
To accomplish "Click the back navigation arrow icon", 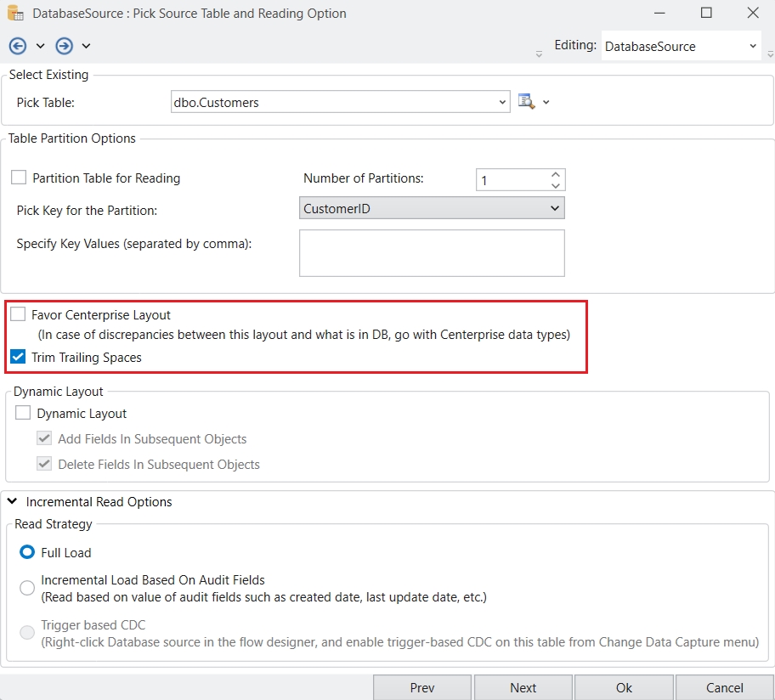I will [x=18, y=46].
